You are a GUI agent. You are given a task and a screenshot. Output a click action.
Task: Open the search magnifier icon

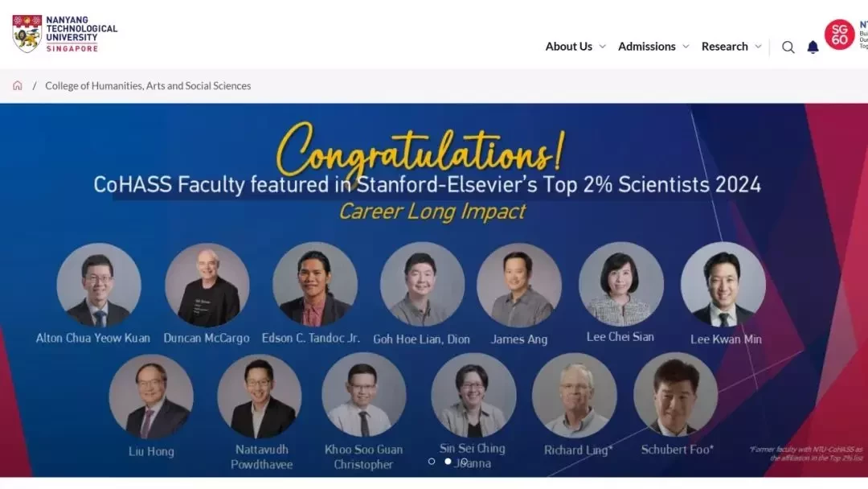788,47
